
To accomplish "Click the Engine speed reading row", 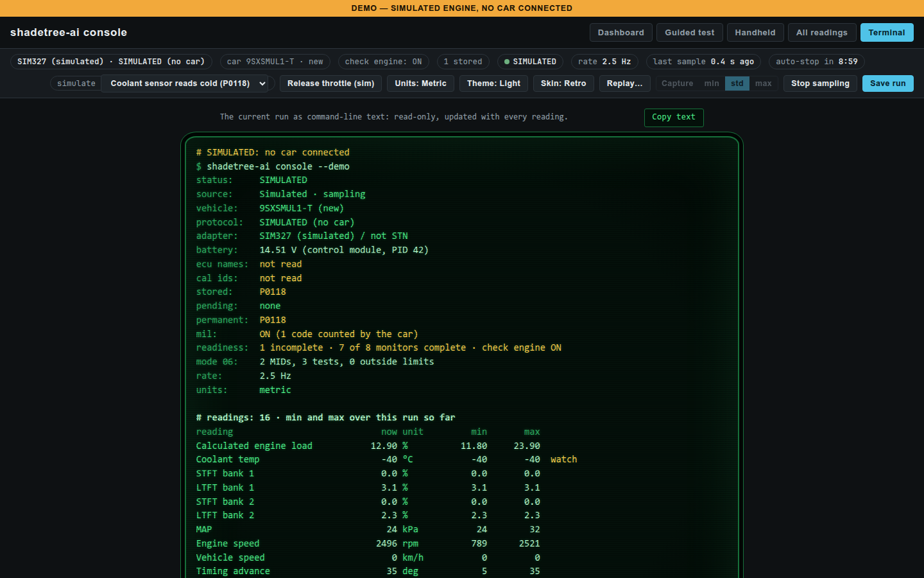I will pos(368,544).
